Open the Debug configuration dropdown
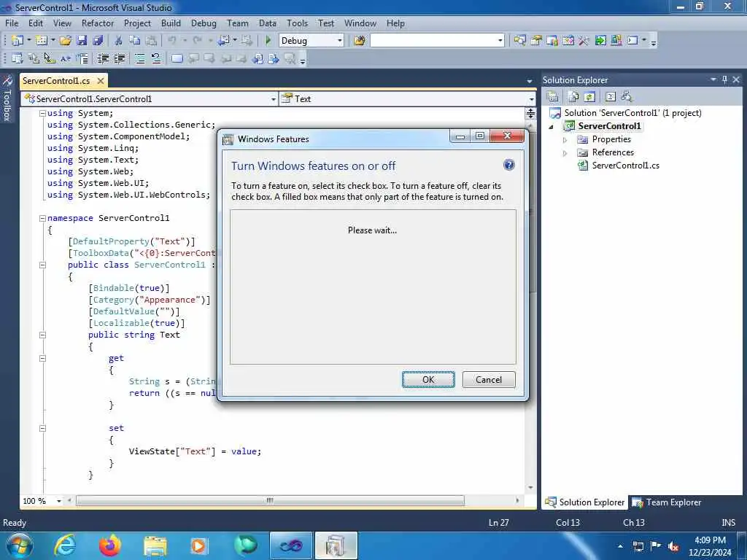747x560 pixels. coord(340,41)
